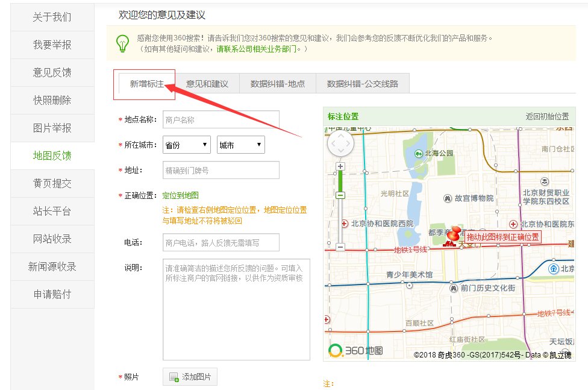Viewport: 588px width, 390px height.
Task: Click the 北京协和医院东 hospital icon
Action: point(512,225)
